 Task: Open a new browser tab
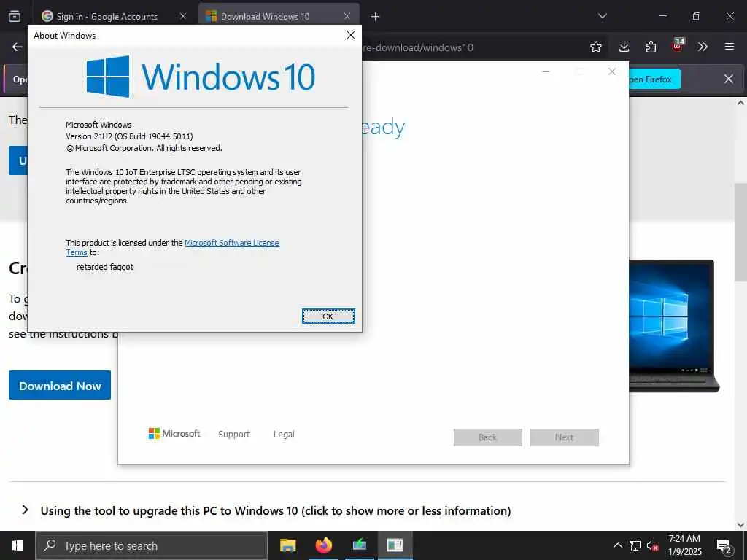pyautogui.click(x=376, y=17)
